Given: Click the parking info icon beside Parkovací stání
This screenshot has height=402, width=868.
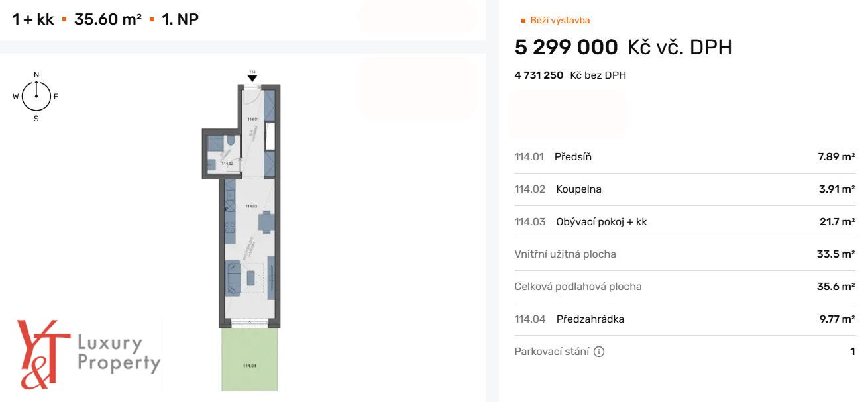Looking at the screenshot, I should coord(599,352).
